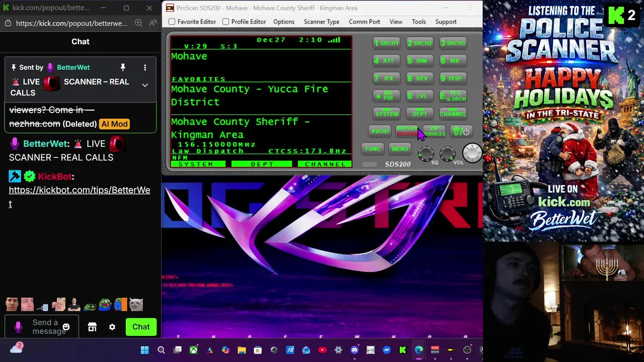
Task: Click the AVOID key on scanner
Action: (x=380, y=132)
